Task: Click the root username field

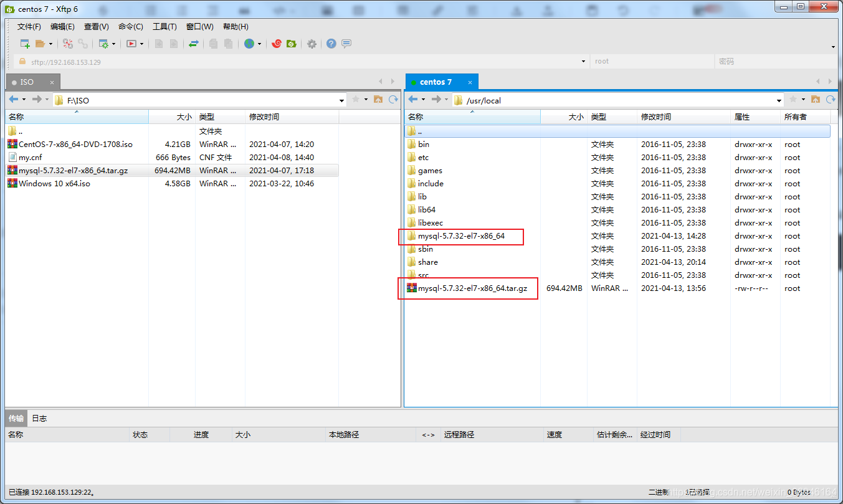Action: click(x=652, y=62)
